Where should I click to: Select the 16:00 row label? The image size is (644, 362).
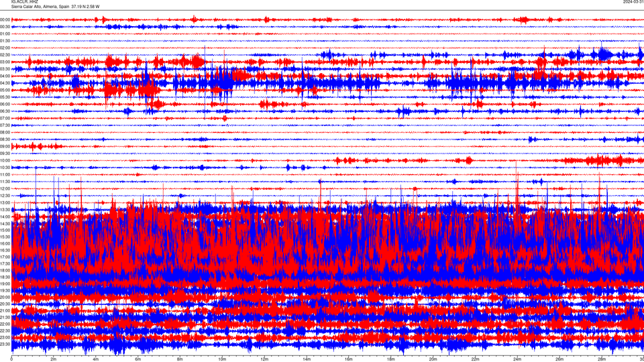pyautogui.click(x=5, y=244)
